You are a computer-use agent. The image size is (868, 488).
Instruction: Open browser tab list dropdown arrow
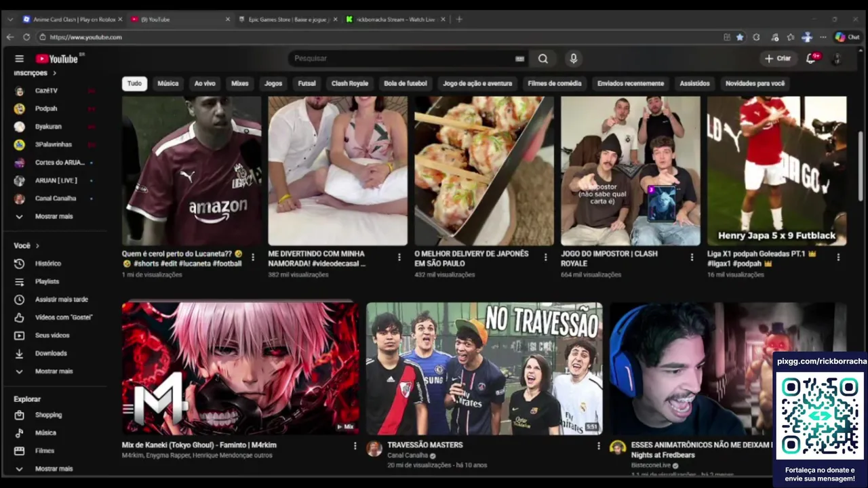pos(10,20)
